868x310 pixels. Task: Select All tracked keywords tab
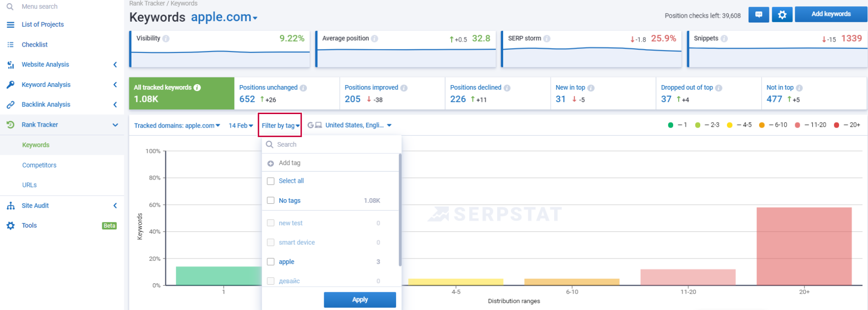coord(182,93)
